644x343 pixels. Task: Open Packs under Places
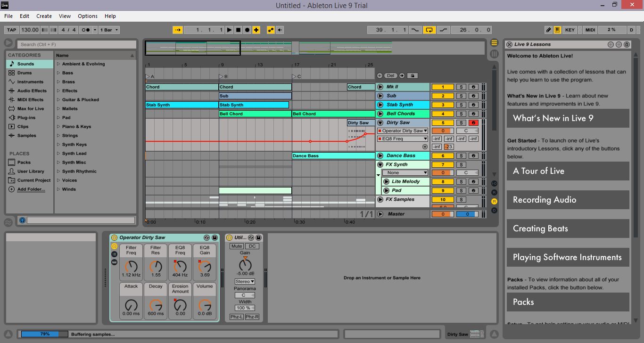click(x=30, y=163)
